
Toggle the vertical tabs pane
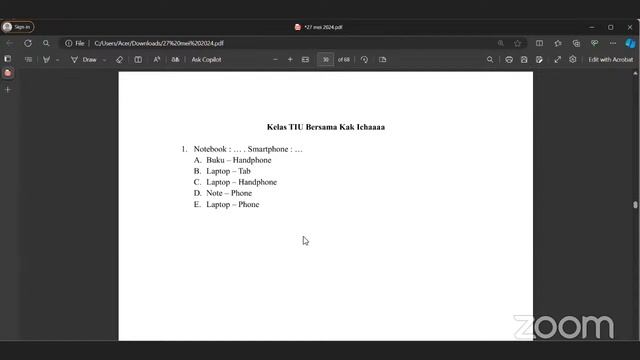coord(7,59)
